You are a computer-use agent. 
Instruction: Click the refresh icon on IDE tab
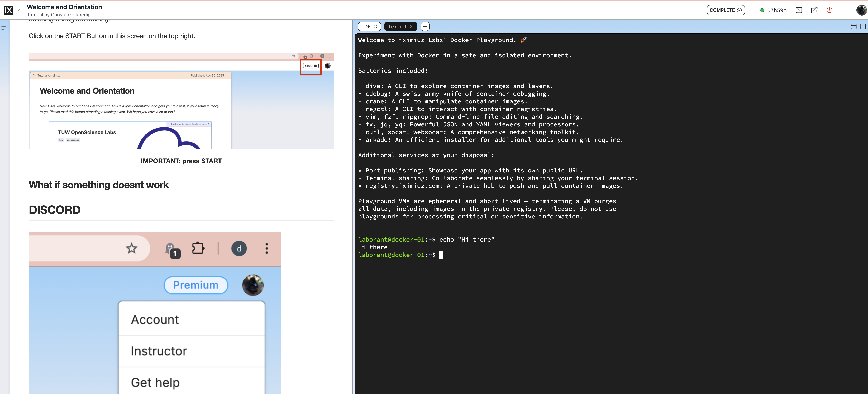coord(375,27)
